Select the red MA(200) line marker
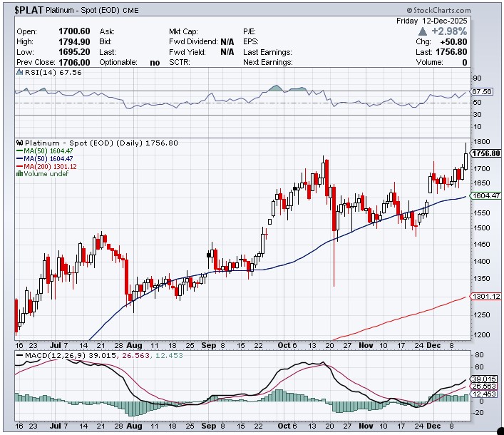The width and height of the screenshot is (504, 435). pos(19,166)
